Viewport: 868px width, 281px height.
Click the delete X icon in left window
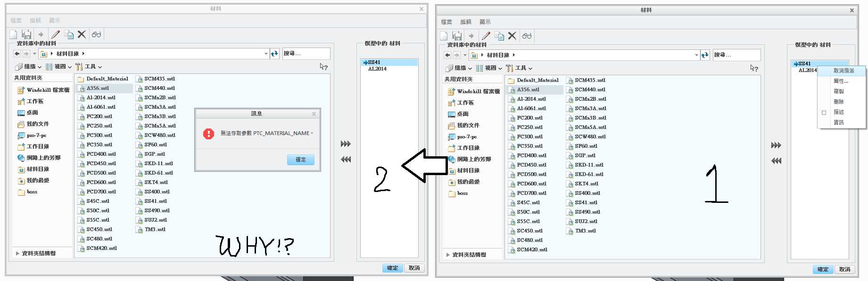[82, 34]
